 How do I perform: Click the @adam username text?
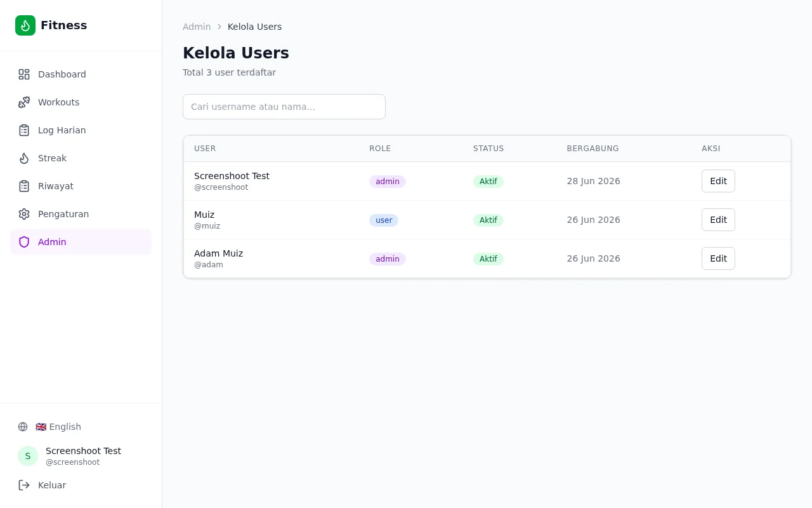209,265
